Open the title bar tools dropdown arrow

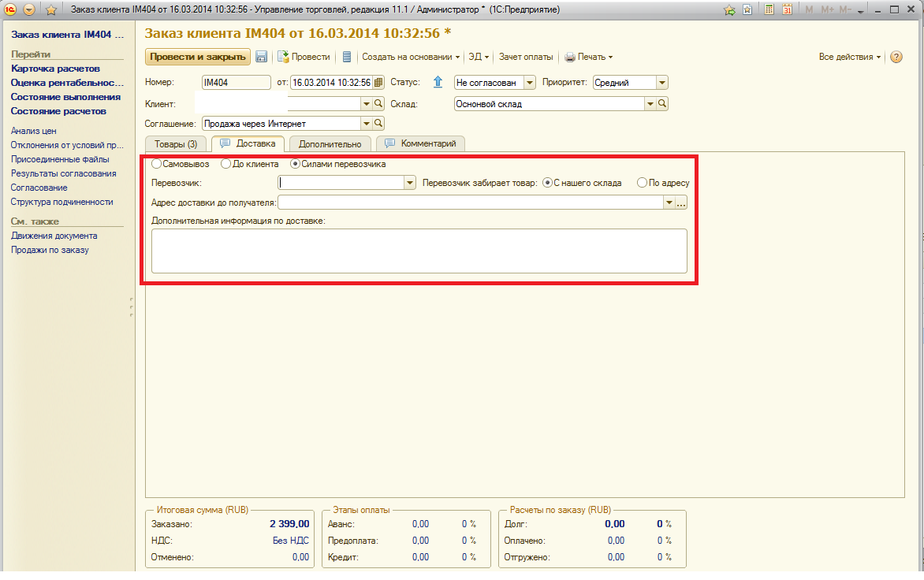[x=861, y=11]
